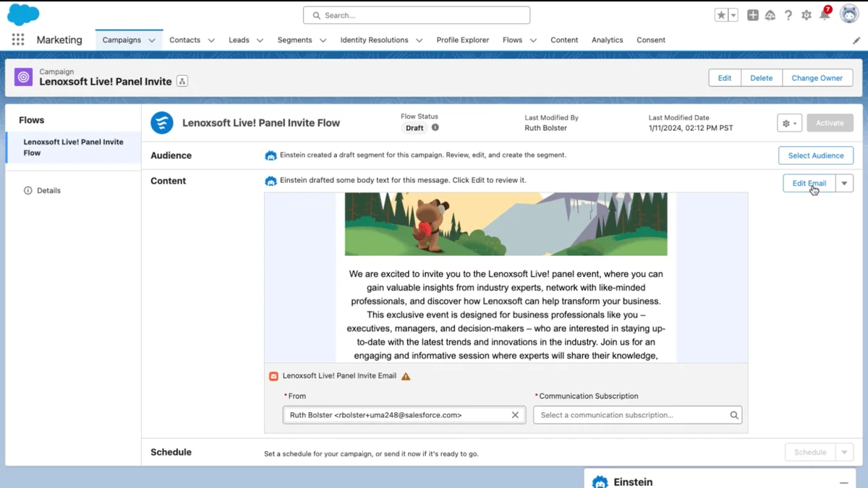Expand the Identity Resolutions tab chevron
The height and width of the screenshot is (488, 868).
[419, 40]
